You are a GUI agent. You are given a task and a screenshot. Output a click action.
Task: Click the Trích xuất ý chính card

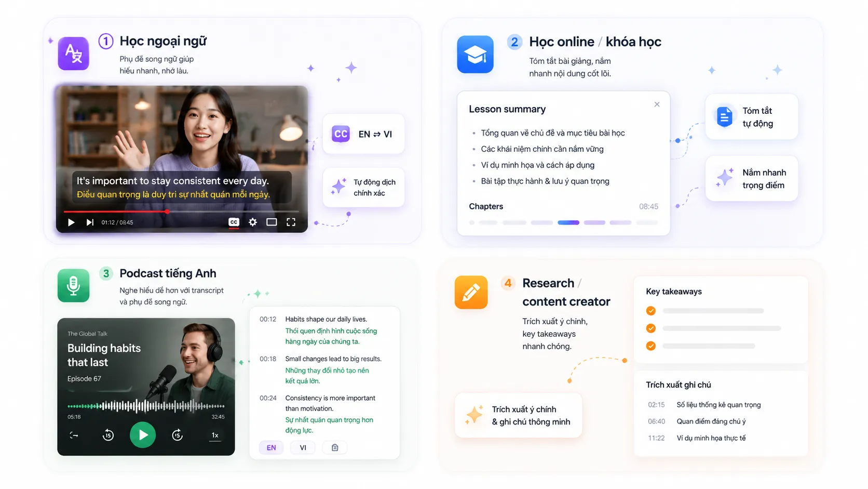(518, 415)
